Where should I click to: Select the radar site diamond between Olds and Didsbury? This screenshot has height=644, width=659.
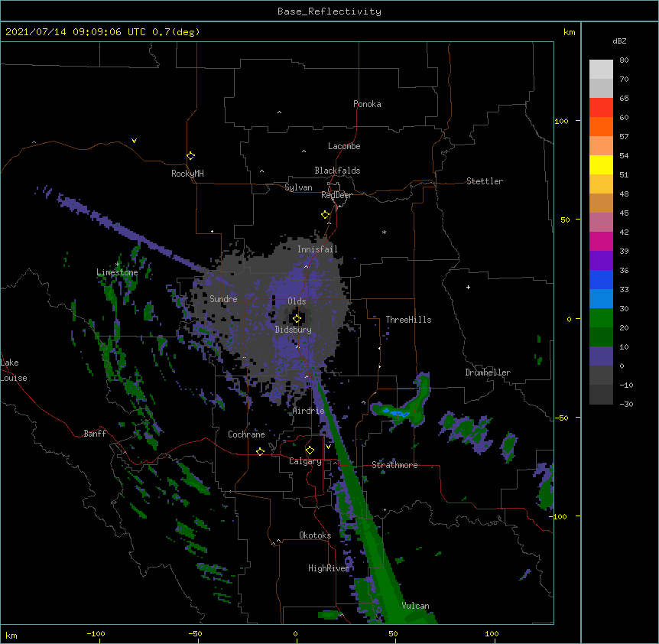(297, 319)
